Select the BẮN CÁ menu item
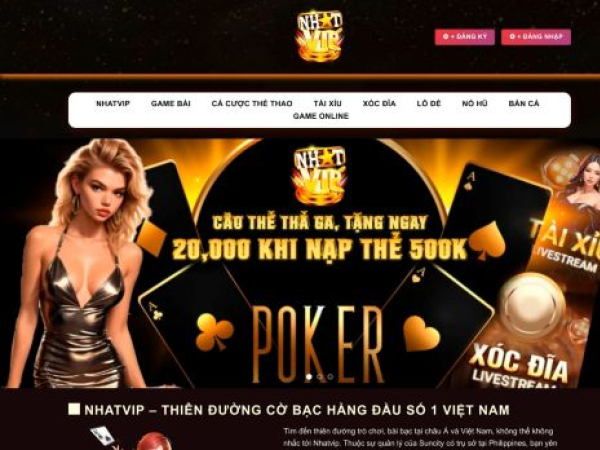The width and height of the screenshot is (600, 450). (x=524, y=103)
